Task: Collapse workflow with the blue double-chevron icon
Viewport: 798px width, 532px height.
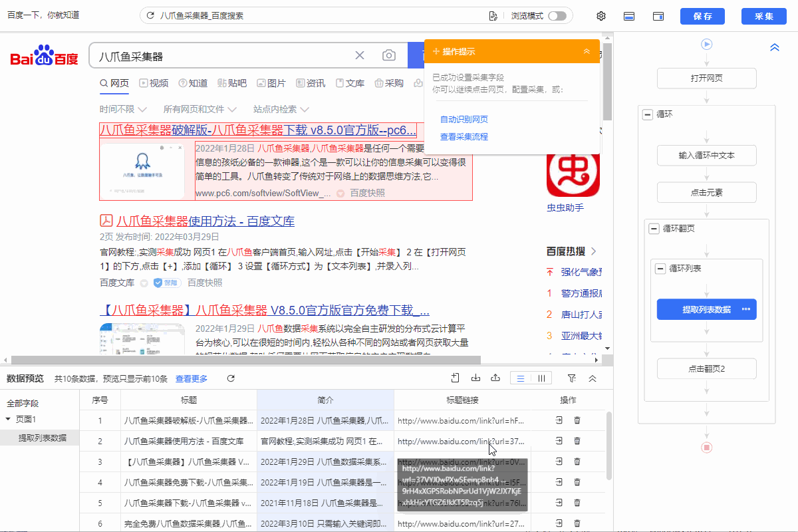Action: [x=775, y=48]
